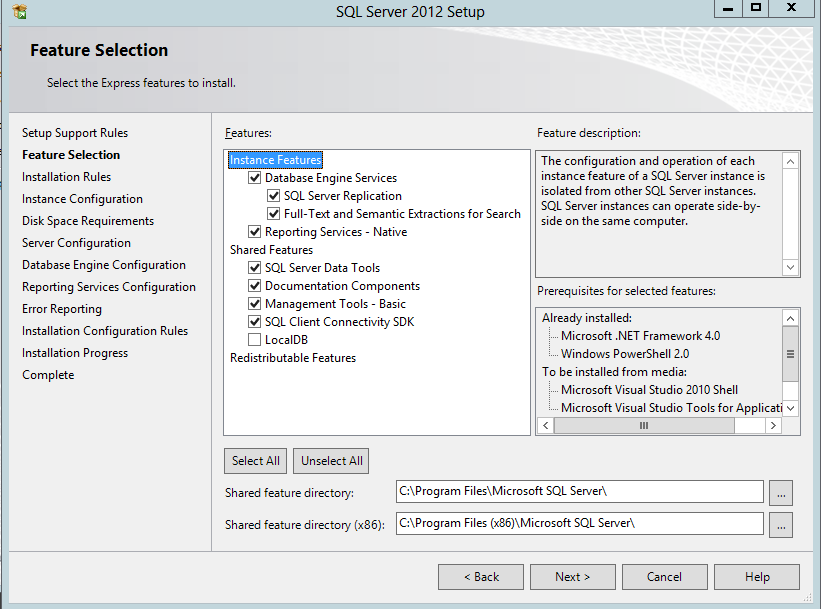Click right arrow of Prerequisites horizontal scrollbar

click(773, 426)
